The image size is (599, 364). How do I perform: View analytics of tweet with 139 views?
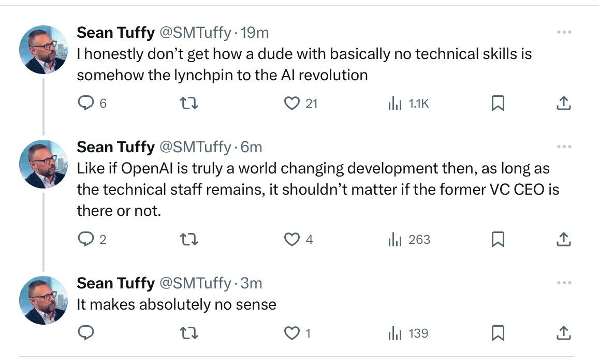395,333
